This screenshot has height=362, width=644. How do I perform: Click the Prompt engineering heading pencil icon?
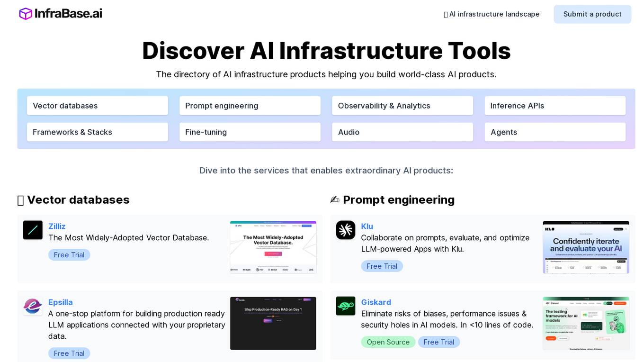pos(335,200)
